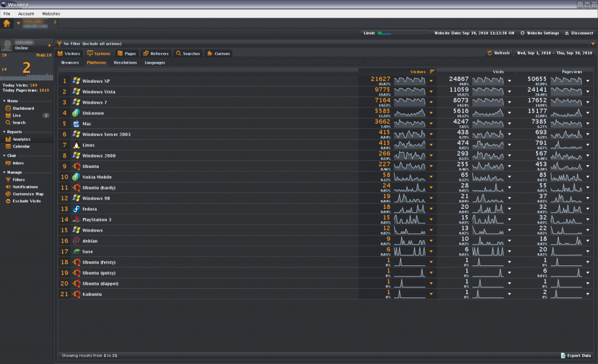Open the File menu

pyautogui.click(x=7, y=13)
